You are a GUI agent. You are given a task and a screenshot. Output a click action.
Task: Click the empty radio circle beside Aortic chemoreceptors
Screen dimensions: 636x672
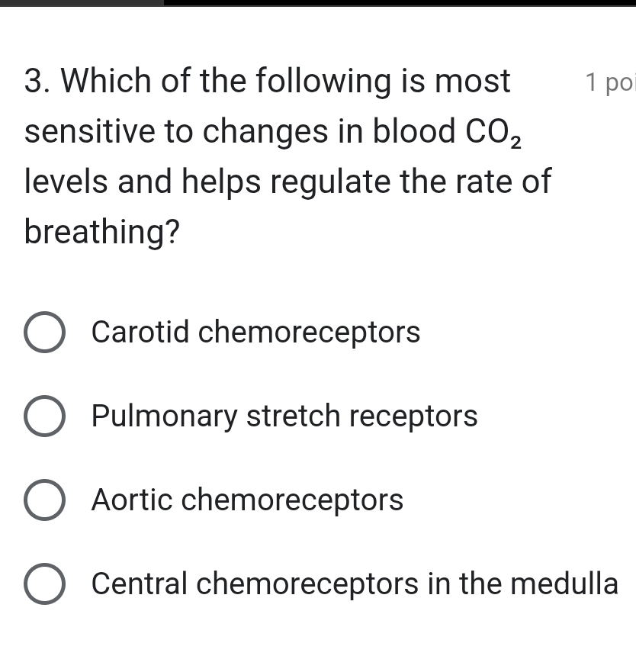coord(44,500)
